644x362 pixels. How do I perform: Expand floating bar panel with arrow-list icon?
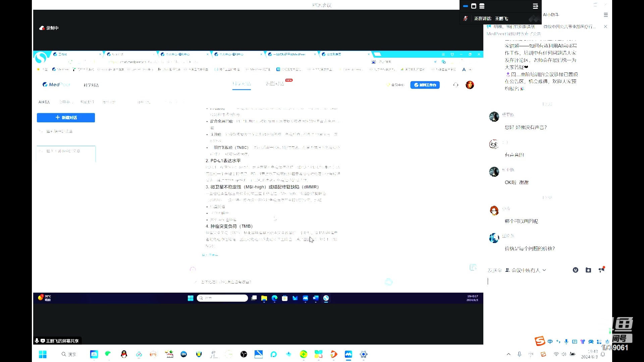tap(535, 6)
